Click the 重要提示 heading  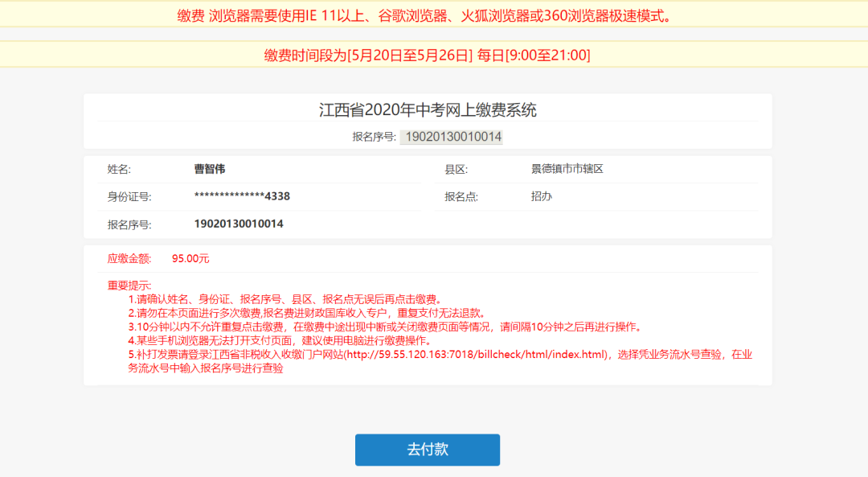click(129, 286)
